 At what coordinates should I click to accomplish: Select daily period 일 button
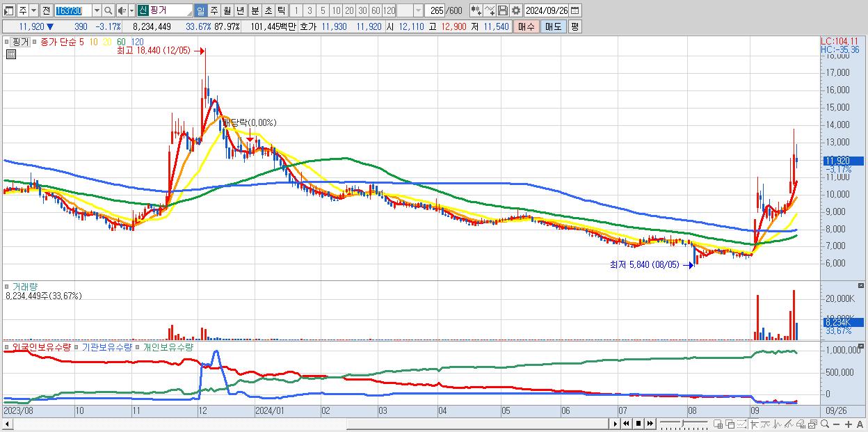[200, 10]
